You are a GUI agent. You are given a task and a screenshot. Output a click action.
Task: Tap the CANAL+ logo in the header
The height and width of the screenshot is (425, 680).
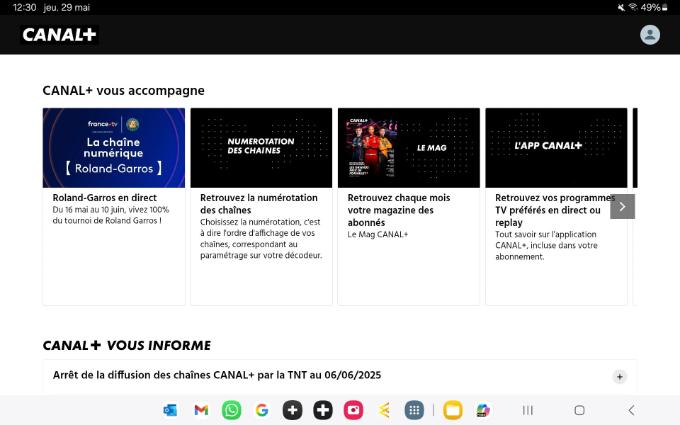(59, 35)
